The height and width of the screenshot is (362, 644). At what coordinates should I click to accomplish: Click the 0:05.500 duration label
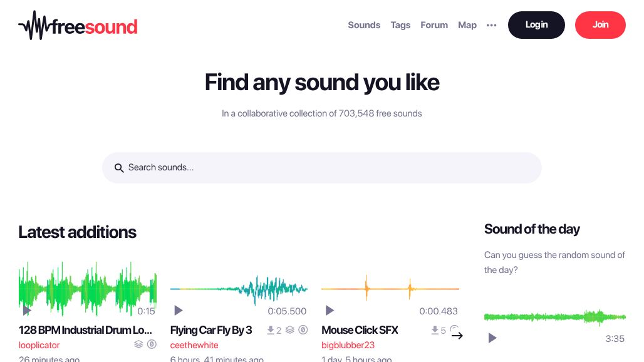point(287,311)
